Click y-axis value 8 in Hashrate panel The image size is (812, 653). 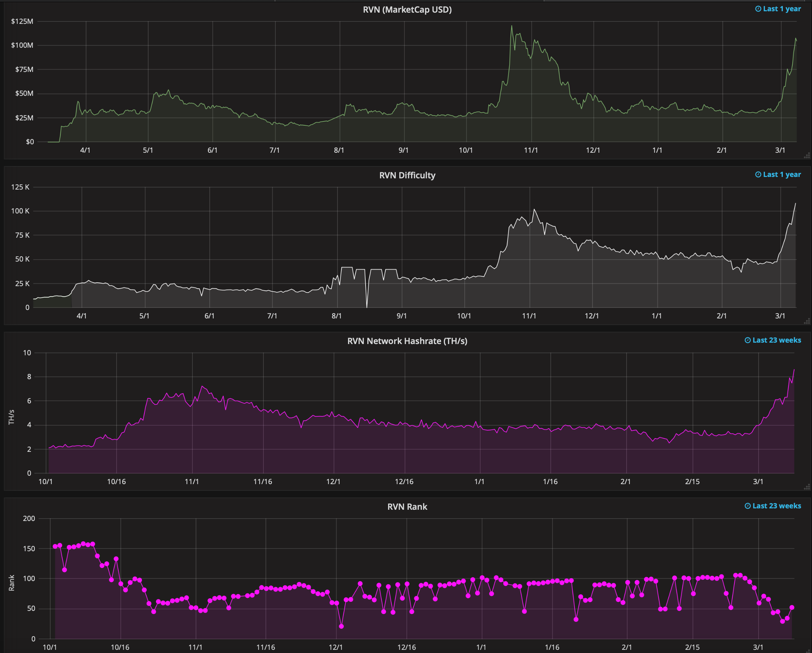29,377
